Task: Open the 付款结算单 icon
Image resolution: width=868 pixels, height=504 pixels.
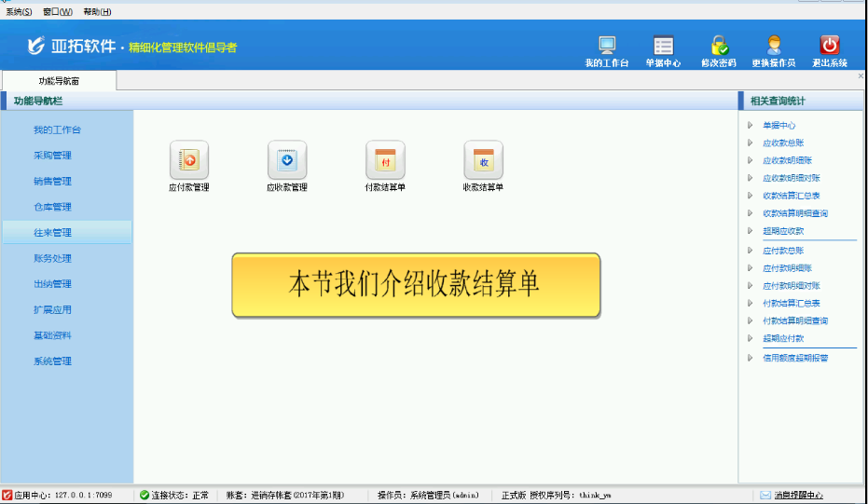Action: click(x=385, y=161)
